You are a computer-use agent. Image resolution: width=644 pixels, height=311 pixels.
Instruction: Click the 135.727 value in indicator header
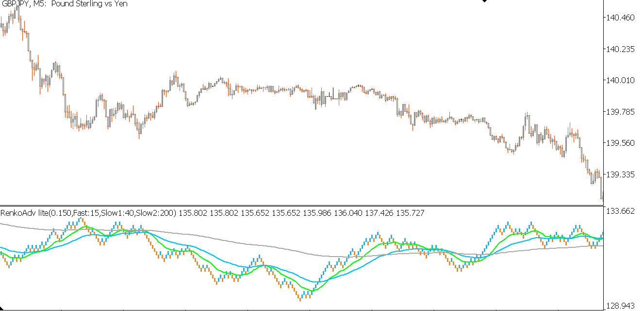tap(410, 213)
